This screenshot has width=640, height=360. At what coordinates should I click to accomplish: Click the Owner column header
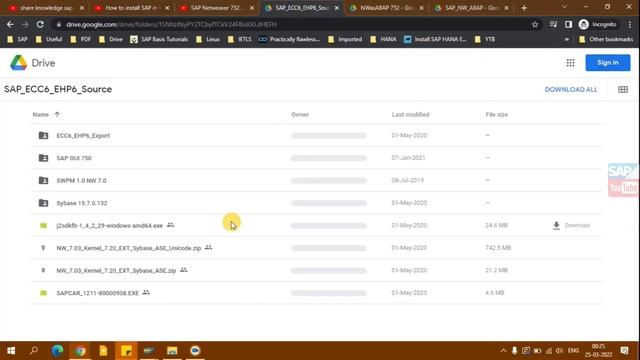click(300, 115)
